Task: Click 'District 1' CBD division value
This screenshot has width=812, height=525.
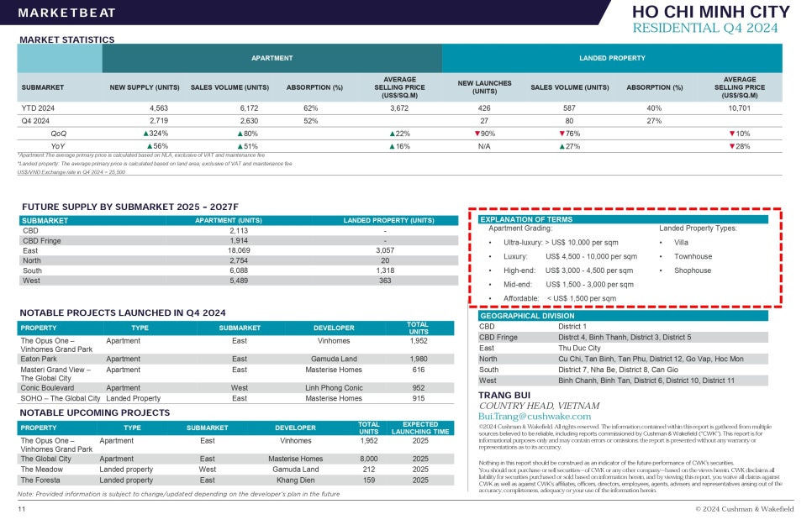Action: (572, 327)
